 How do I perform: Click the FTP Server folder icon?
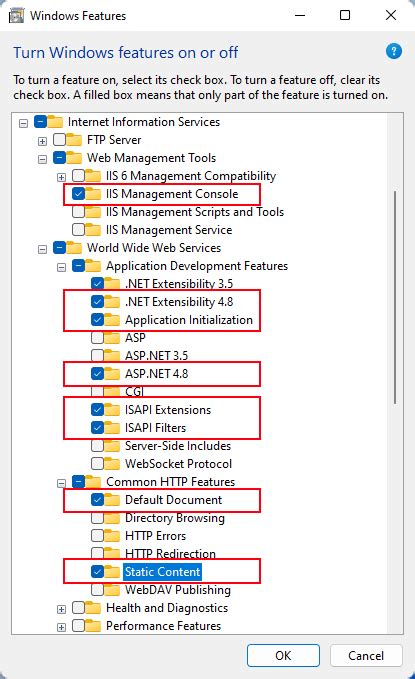[x=74, y=140]
